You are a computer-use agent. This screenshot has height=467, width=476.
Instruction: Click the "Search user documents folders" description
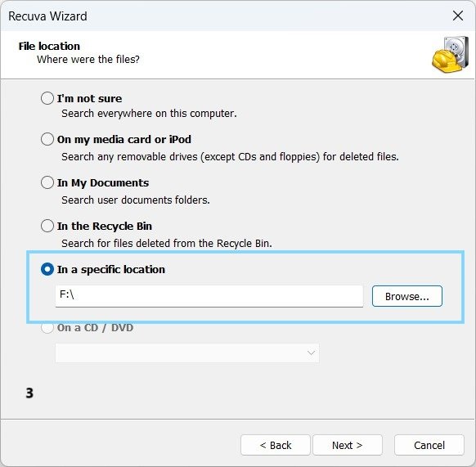[136, 200]
